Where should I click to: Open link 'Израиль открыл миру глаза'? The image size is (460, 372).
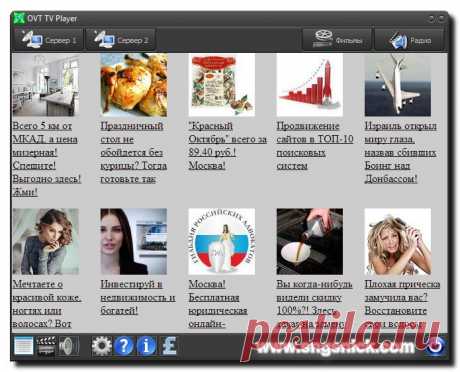[400, 132]
